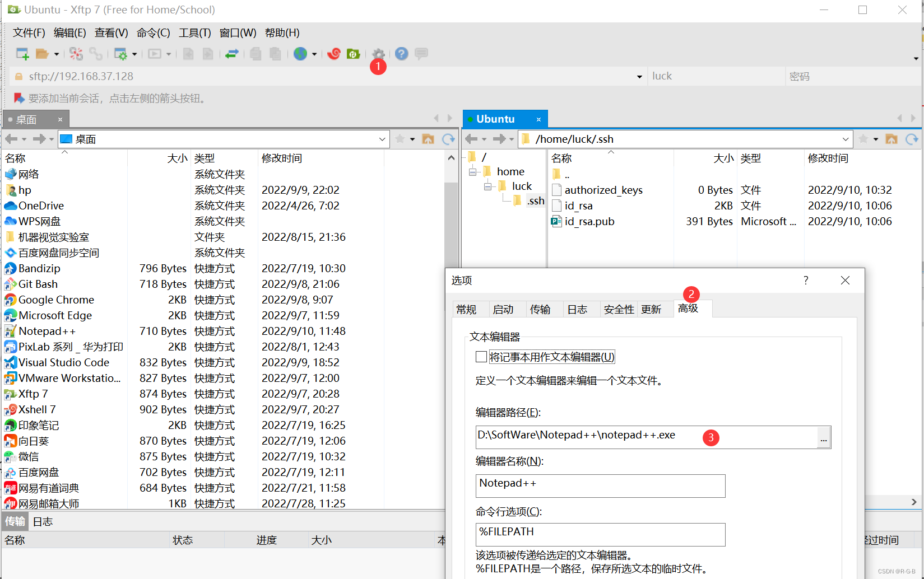Launch Xshell via red swirl icon
Screen dimensions: 924x579
point(334,54)
